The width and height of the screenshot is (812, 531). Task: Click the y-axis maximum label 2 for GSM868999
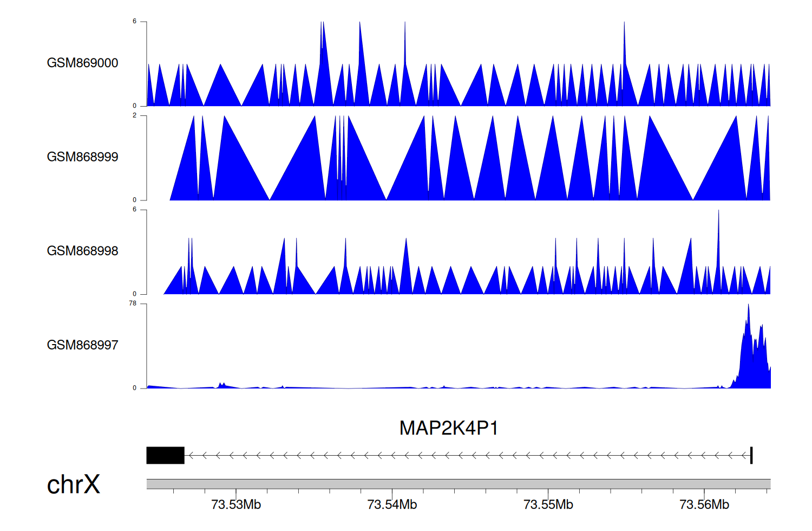click(134, 115)
